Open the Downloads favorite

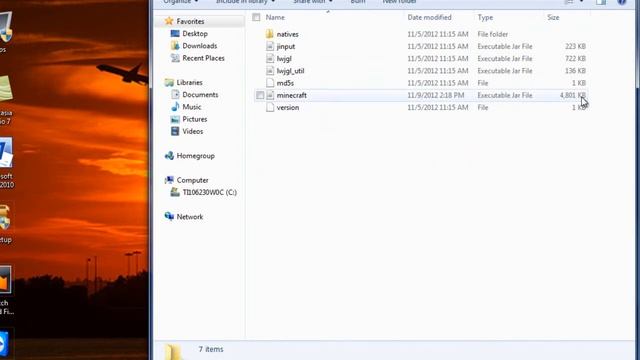(x=200, y=46)
